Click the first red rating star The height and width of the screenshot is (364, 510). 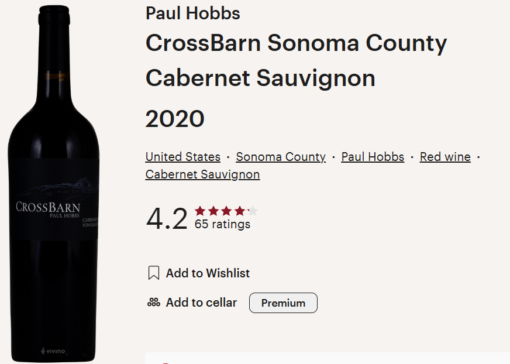(x=200, y=211)
